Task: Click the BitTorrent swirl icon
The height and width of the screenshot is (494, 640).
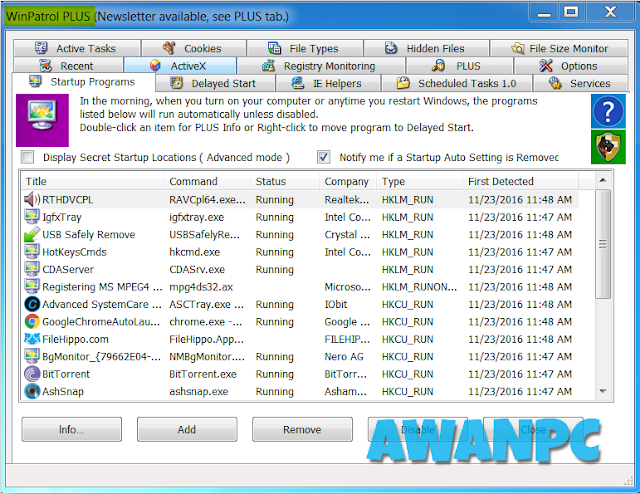Action: tap(32, 374)
